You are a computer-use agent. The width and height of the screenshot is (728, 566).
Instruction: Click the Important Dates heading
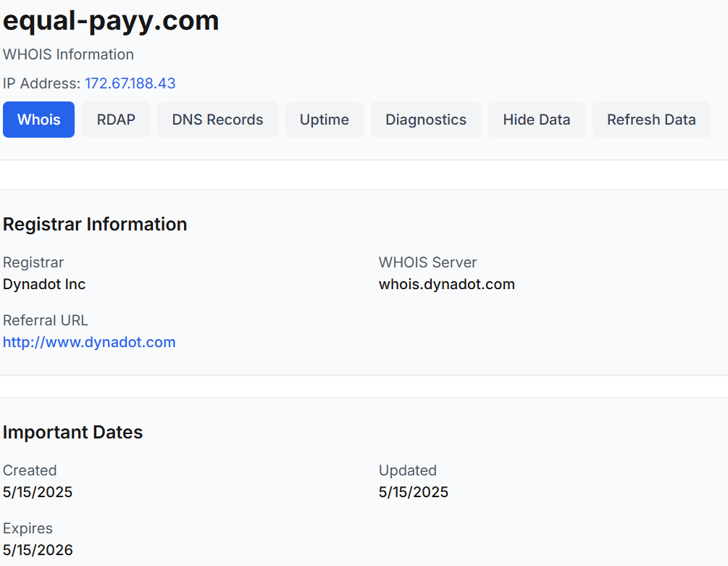pos(72,432)
